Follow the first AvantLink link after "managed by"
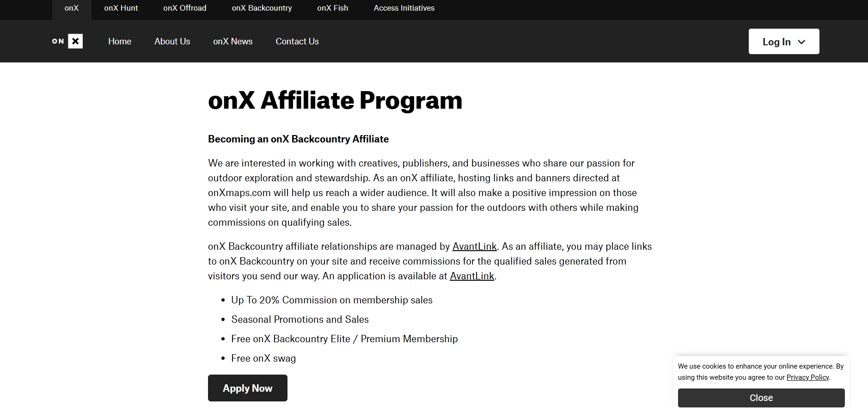Image resolution: width=868 pixels, height=419 pixels. (x=474, y=246)
